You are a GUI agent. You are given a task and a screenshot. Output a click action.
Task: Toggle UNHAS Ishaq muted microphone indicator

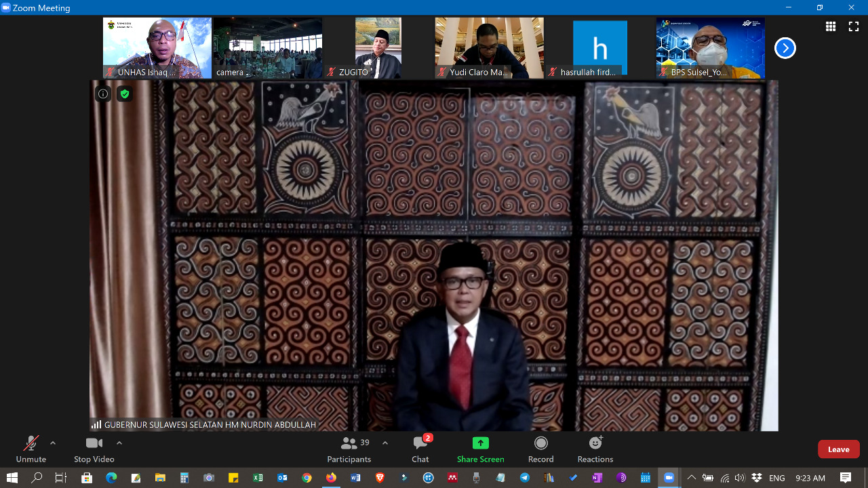tap(109, 72)
